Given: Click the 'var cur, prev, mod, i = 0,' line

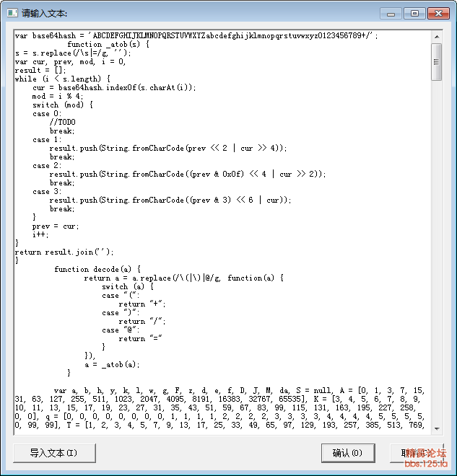Looking at the screenshot, I should [70, 62].
